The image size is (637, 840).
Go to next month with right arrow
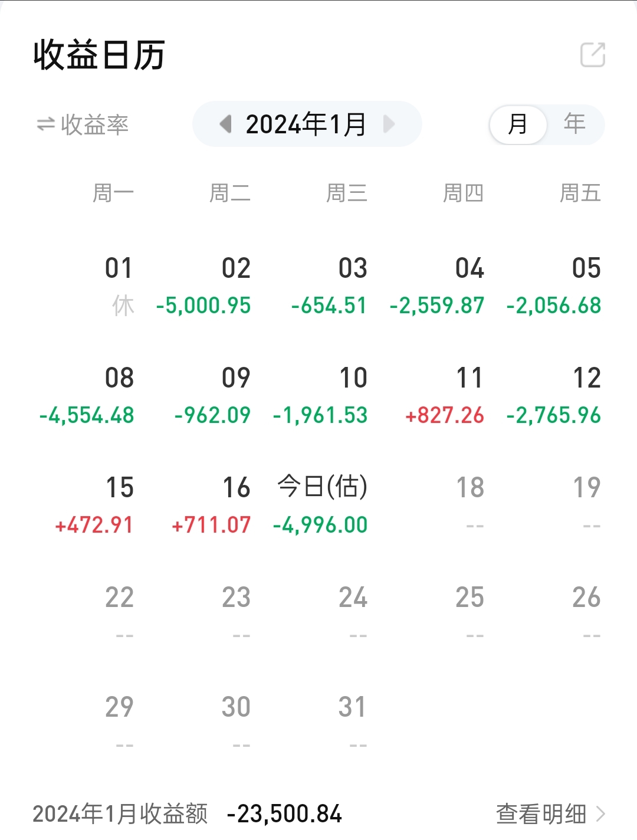click(x=389, y=124)
